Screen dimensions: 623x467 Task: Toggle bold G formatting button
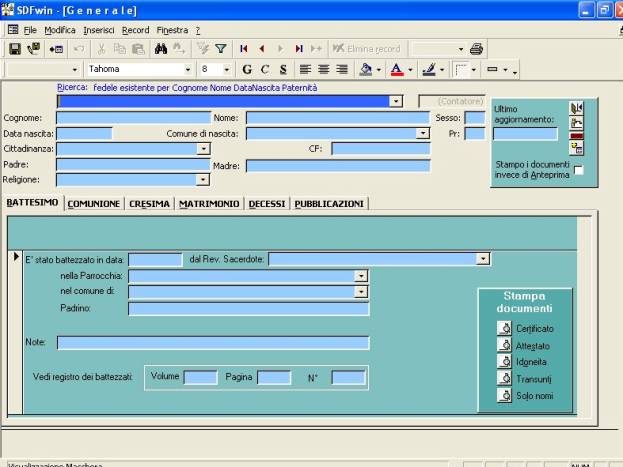[247, 70]
